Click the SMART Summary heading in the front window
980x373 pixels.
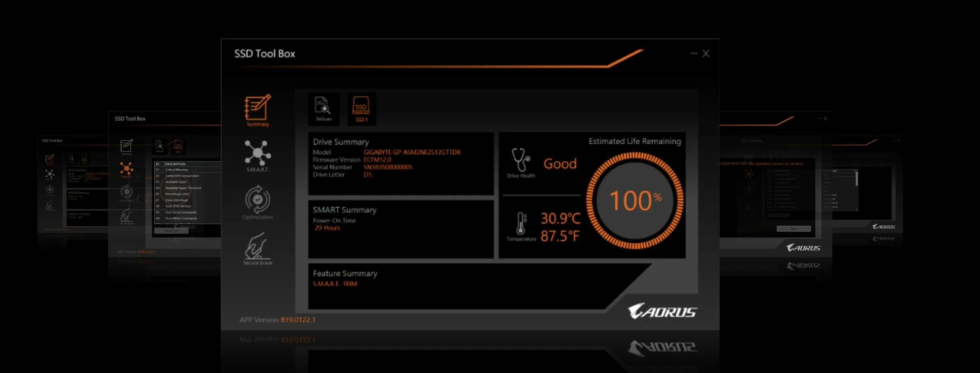(x=344, y=210)
